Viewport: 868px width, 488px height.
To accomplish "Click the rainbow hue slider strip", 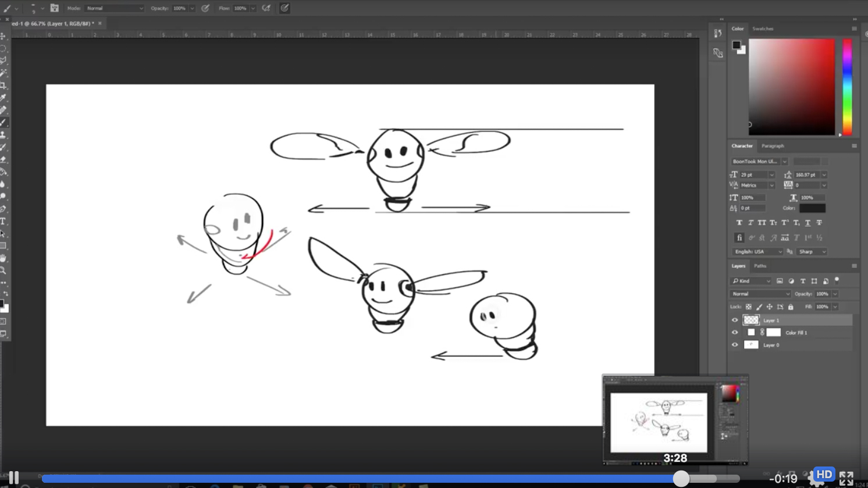I will coord(847,87).
